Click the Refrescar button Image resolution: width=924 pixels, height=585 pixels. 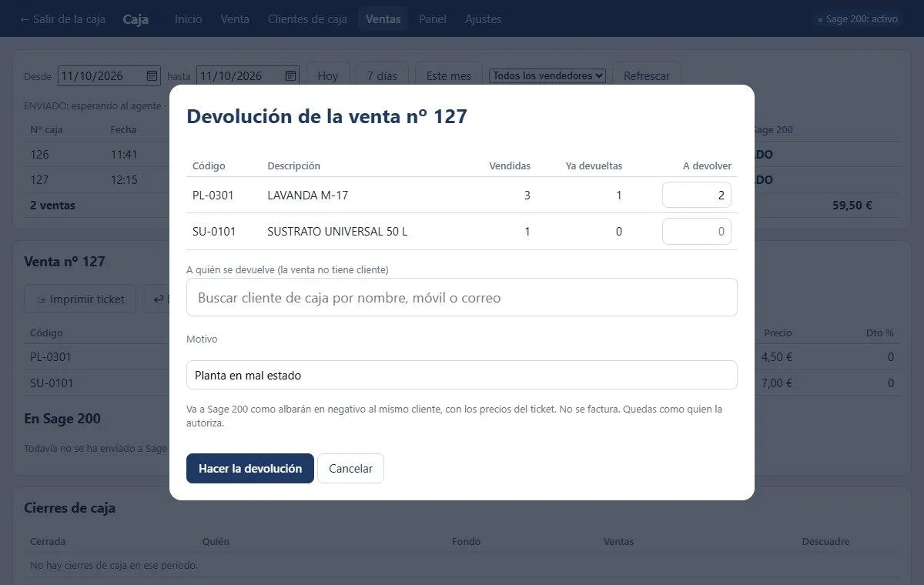pos(647,75)
